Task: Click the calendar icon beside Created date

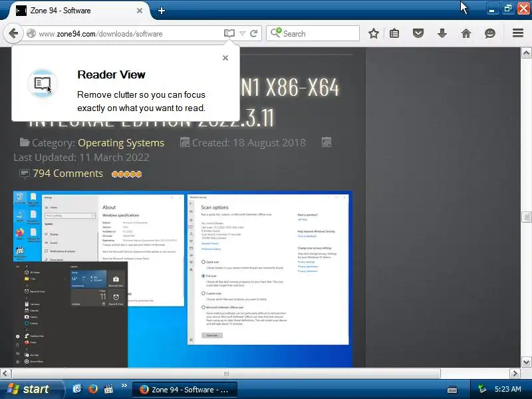Action: pos(185,142)
